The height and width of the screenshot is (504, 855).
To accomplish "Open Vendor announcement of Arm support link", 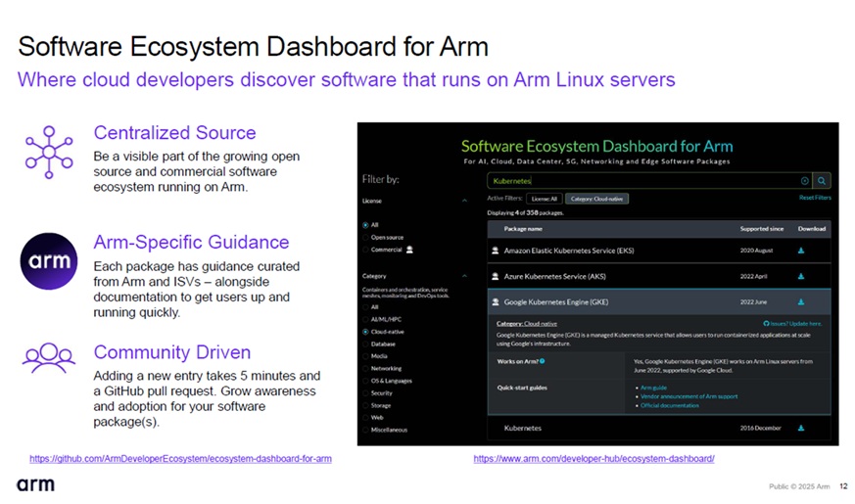I will coord(689,396).
